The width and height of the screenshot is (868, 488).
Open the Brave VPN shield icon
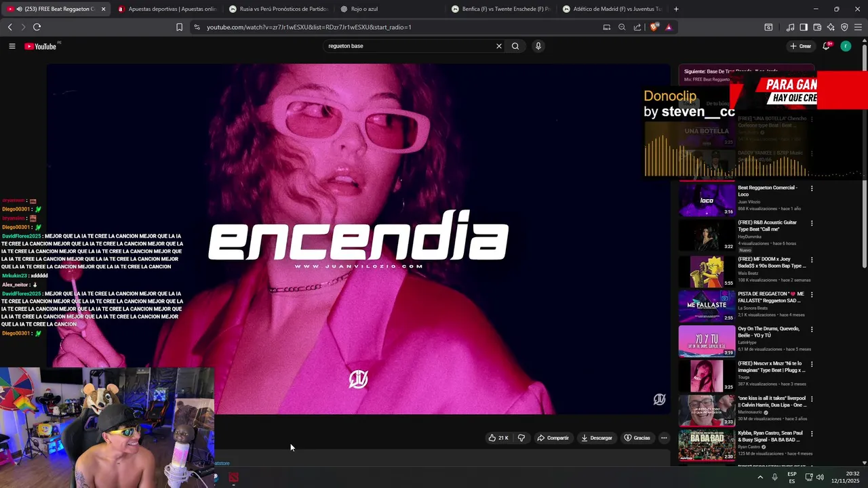click(x=844, y=27)
